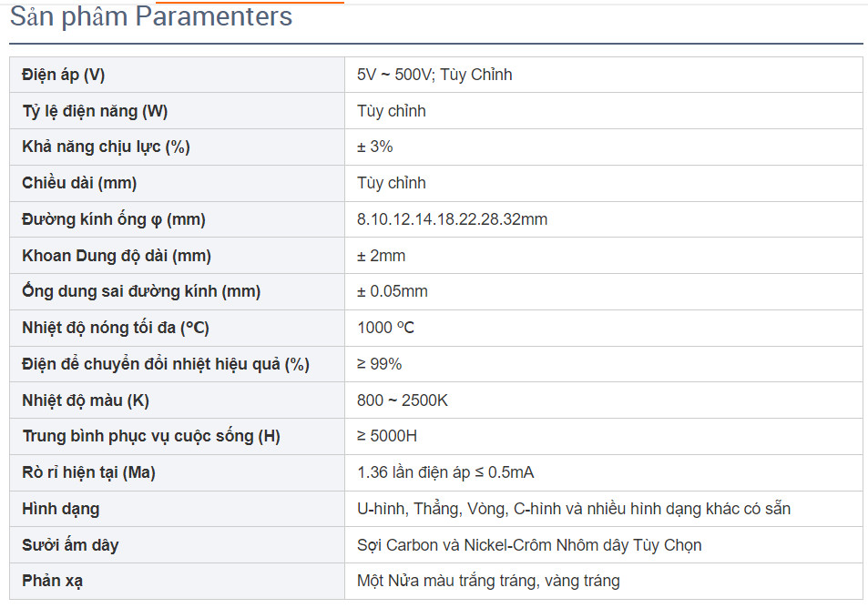Click the "Khả năng chịu lực (%)" label

coord(106,147)
